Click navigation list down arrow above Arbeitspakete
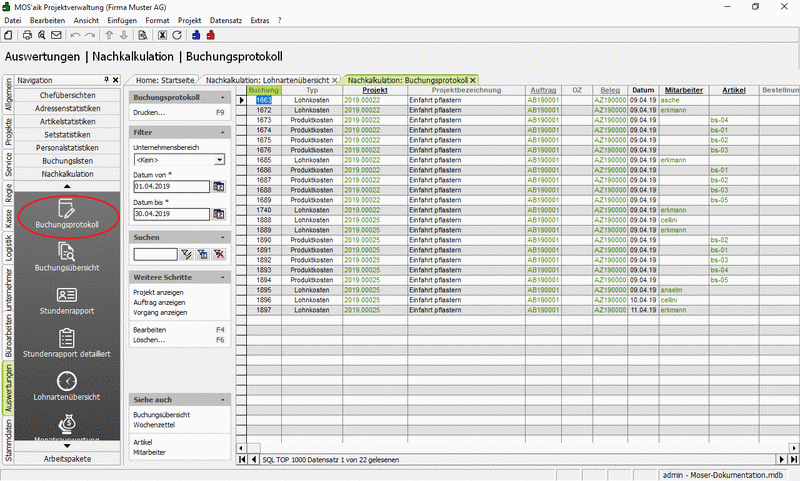 tap(67, 446)
